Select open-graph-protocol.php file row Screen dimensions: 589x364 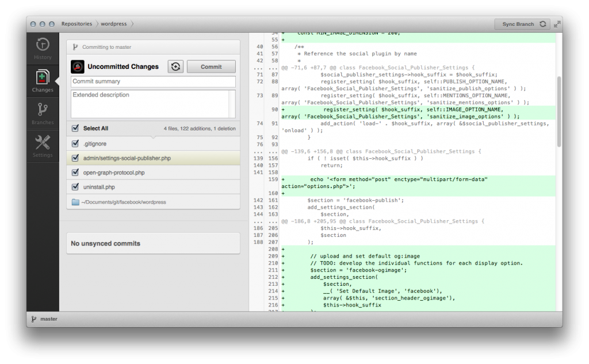153,173
